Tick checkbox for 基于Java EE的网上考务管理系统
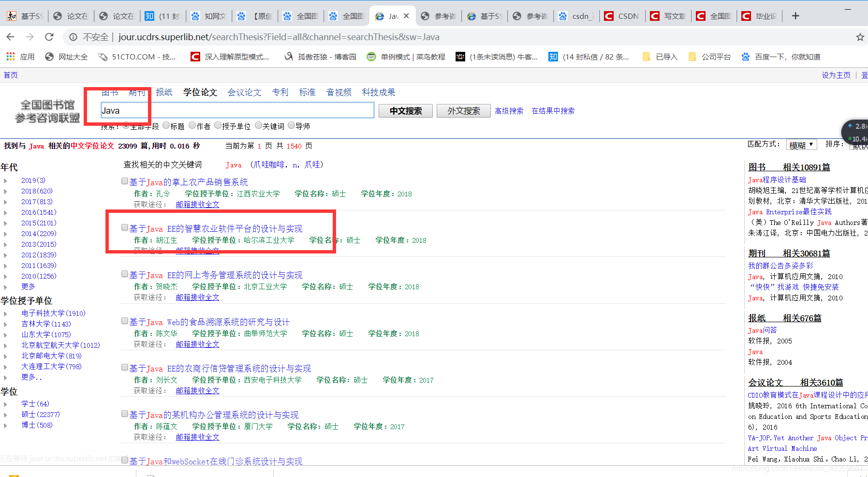Viewport: 868px width, 477px height. point(125,274)
